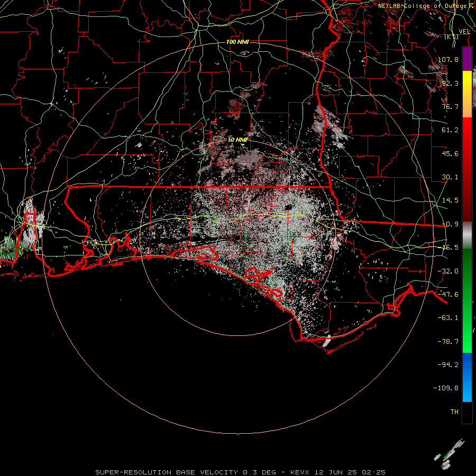
Task: Select the 14.5 value on the velocity scale
Action: [450, 200]
